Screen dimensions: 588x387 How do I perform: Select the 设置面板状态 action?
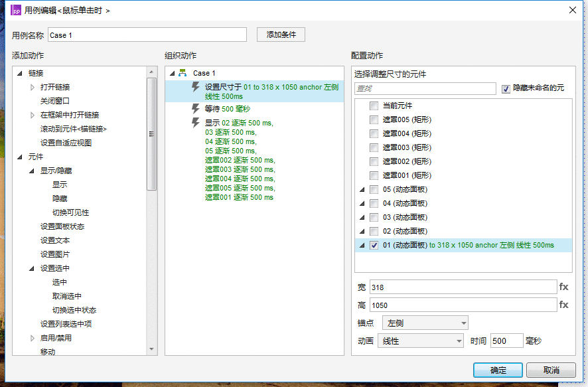click(62, 226)
